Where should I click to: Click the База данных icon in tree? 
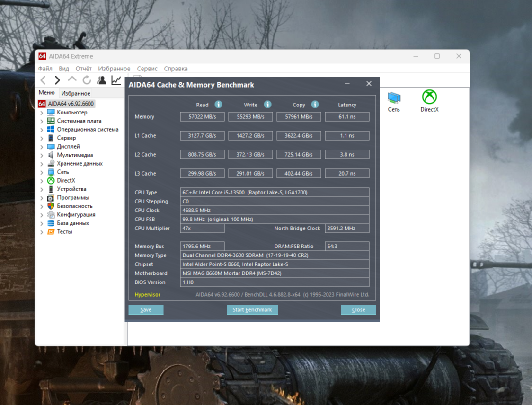[x=51, y=223]
